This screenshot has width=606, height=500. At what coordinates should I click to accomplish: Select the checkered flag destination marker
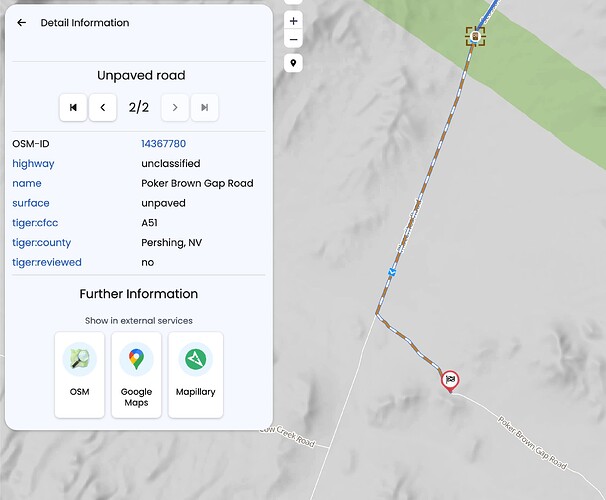[451, 379]
